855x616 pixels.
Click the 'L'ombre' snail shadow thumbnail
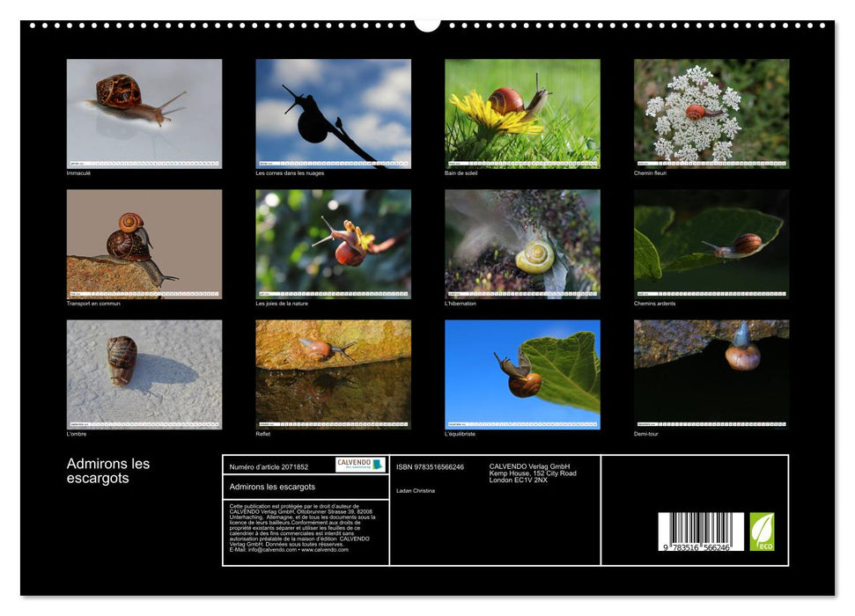[144, 374]
